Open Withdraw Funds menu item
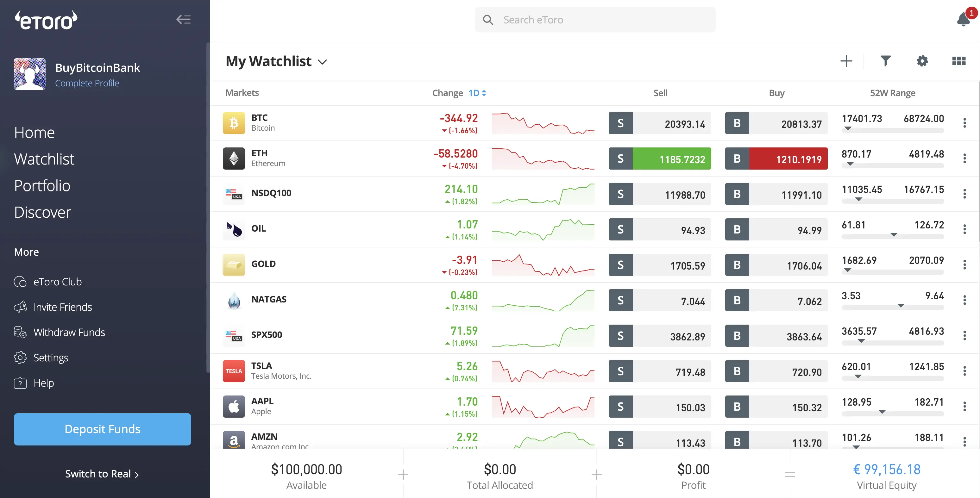980x498 pixels. point(59,332)
